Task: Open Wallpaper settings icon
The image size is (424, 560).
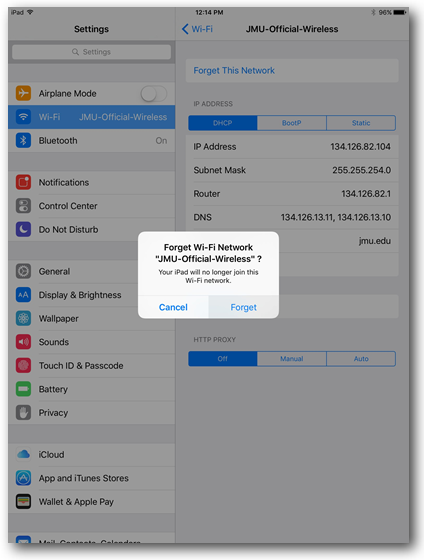Action: 23,318
